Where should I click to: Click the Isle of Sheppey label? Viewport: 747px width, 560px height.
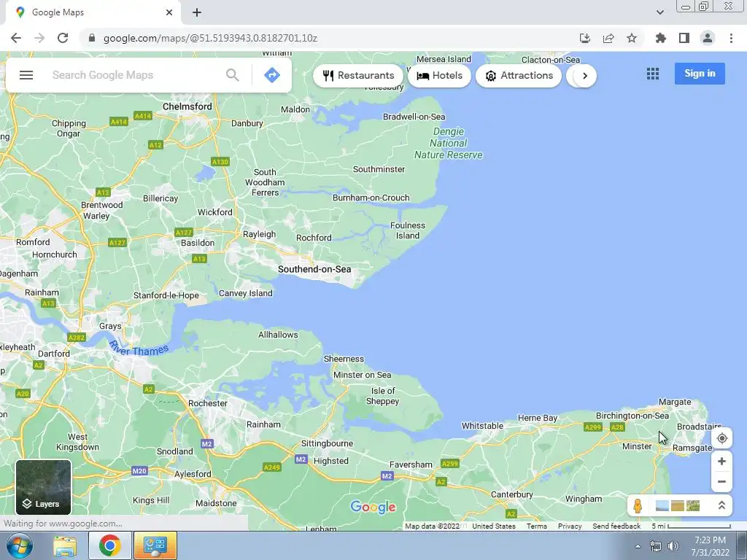pos(382,396)
